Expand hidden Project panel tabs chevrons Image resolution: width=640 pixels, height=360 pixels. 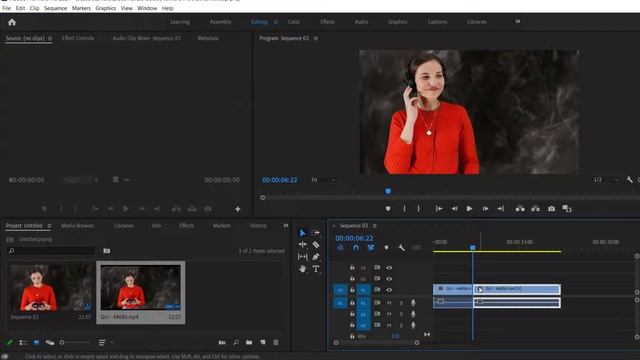pos(286,225)
